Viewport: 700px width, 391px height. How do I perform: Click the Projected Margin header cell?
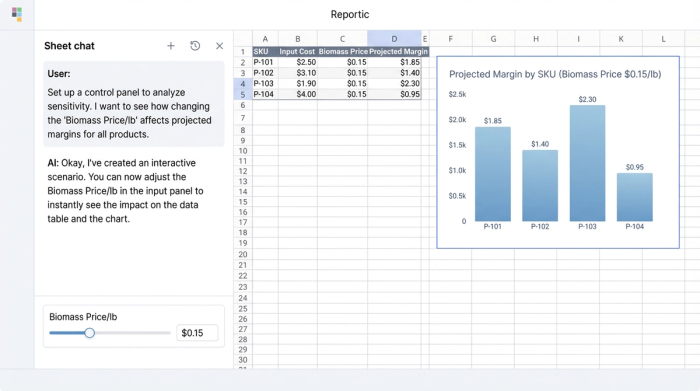[x=398, y=52]
